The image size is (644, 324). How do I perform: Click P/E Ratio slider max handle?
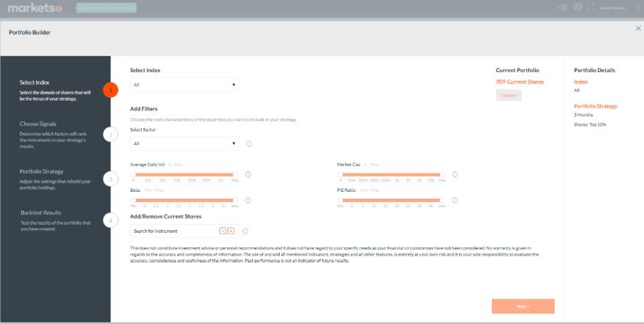[x=442, y=201]
